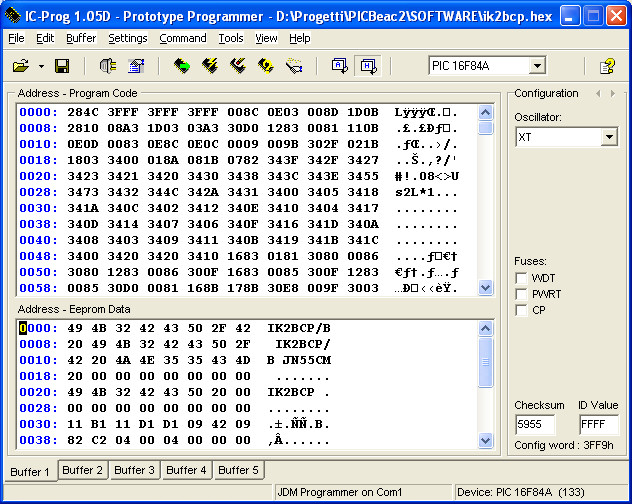Expand the arrow beside the Open icon
Viewport: 632px width, 504px height.
tap(41, 66)
